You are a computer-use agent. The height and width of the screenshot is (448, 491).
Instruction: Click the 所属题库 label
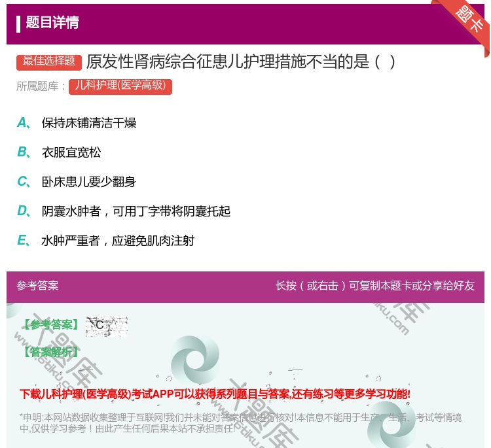[x=41, y=86]
